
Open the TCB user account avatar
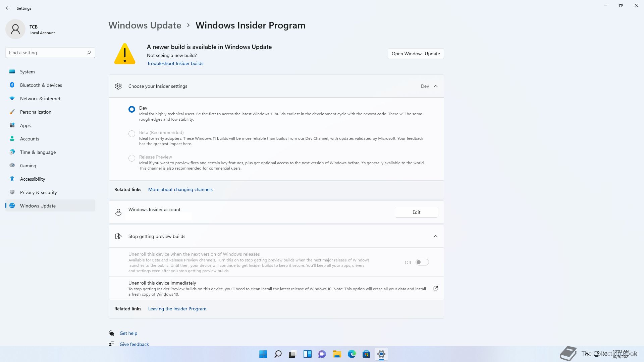point(15,29)
